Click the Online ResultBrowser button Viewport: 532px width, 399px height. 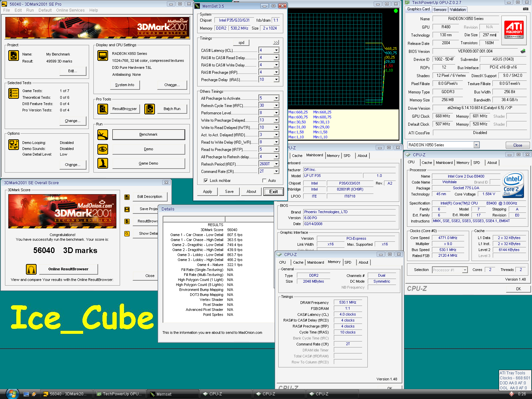68,269
